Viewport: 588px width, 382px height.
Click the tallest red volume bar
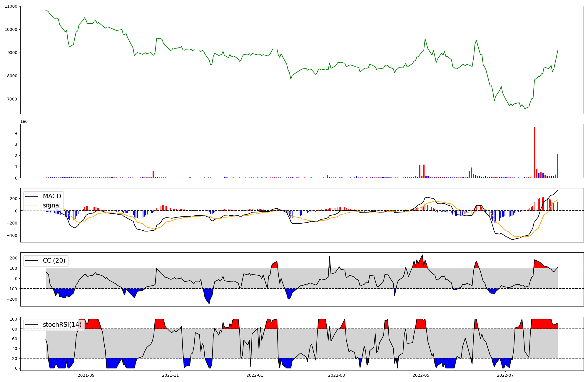(x=535, y=152)
